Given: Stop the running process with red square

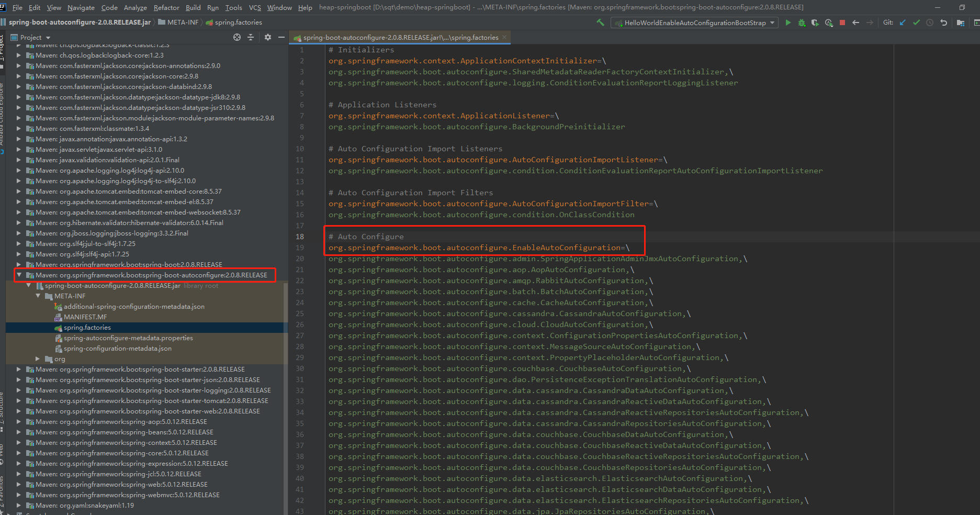Looking at the screenshot, I should tap(842, 23).
